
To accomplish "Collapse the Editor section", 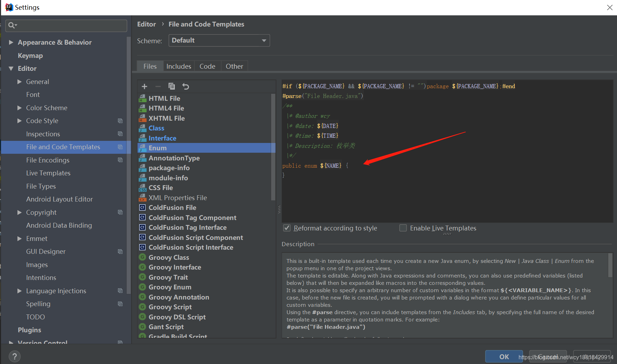I will (11, 68).
